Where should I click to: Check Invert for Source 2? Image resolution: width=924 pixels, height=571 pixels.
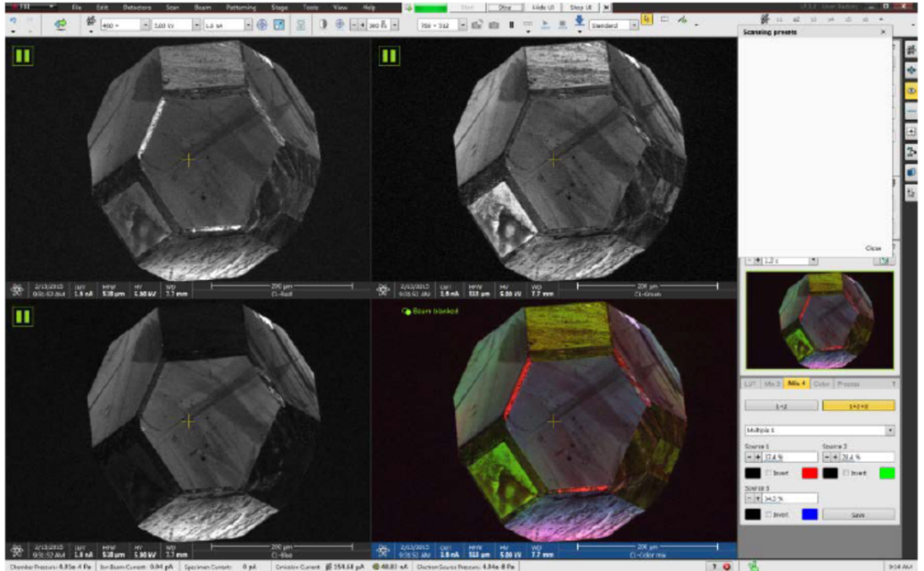[x=846, y=473]
